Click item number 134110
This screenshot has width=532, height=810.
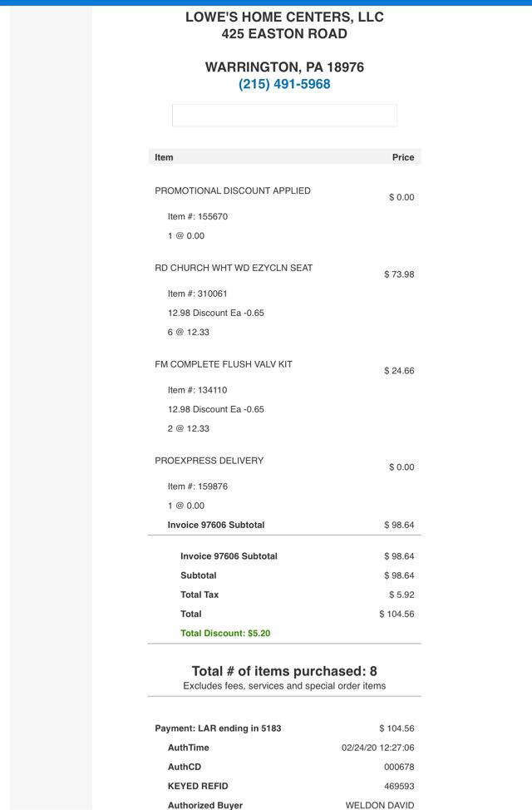198,390
